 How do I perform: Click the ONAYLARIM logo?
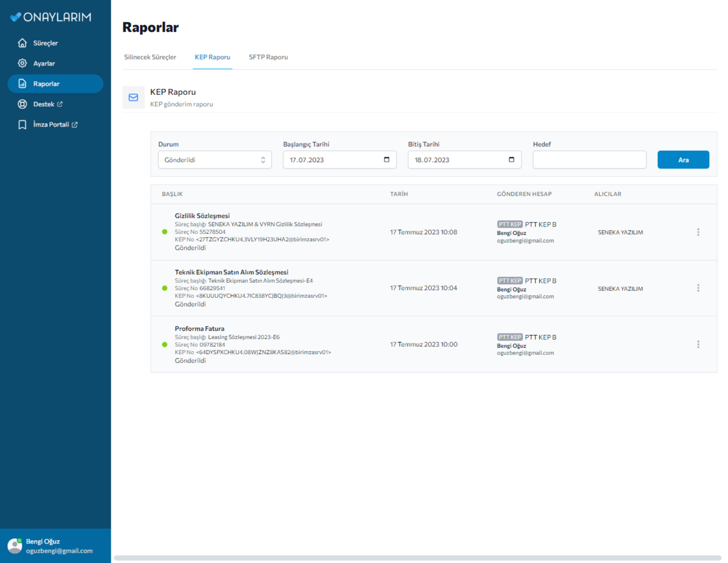(51, 17)
